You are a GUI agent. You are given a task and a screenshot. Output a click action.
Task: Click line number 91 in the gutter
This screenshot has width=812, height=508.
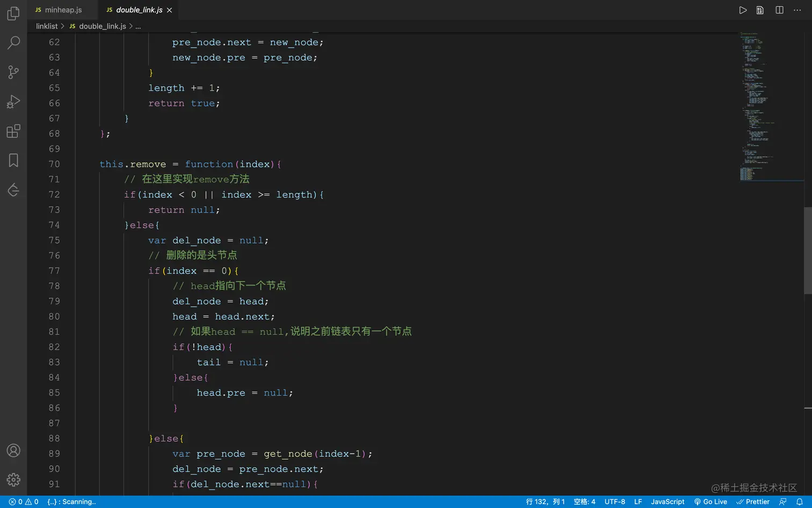[x=54, y=484]
